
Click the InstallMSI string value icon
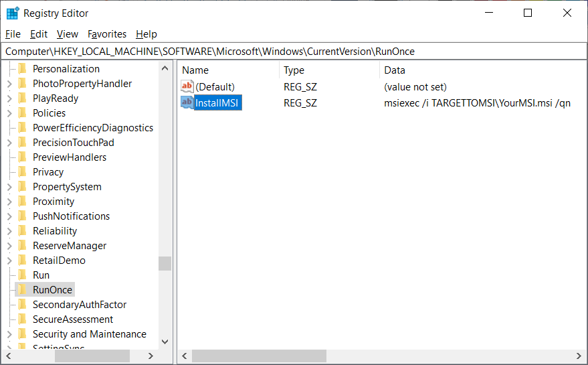pos(187,102)
